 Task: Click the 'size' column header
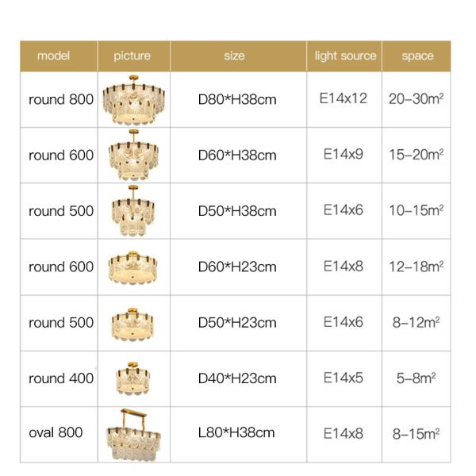click(x=235, y=56)
